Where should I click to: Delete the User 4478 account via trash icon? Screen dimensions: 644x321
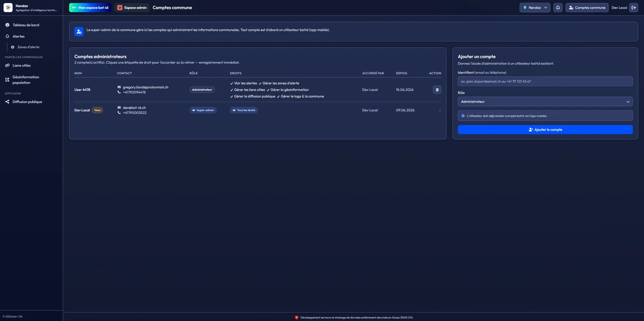437,90
